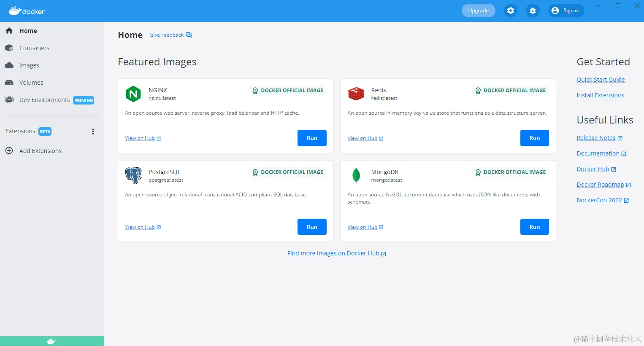This screenshot has height=346, width=644.
Task: Open Dev Environments
Action: (x=52, y=100)
